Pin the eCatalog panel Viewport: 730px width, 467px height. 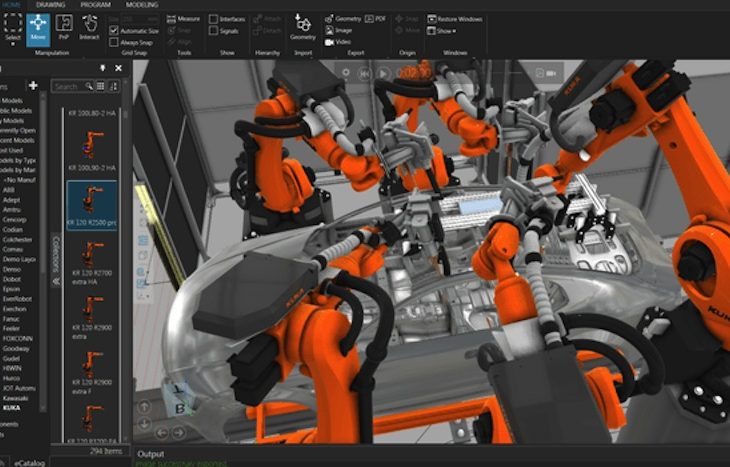click(x=102, y=68)
